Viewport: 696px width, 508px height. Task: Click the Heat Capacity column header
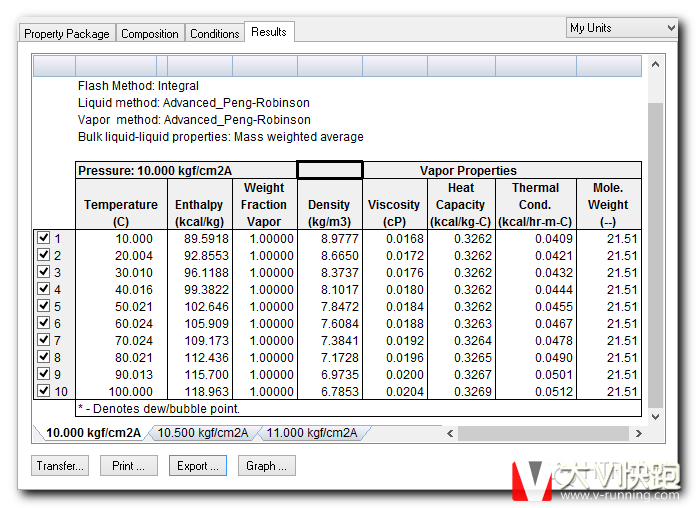tap(461, 204)
